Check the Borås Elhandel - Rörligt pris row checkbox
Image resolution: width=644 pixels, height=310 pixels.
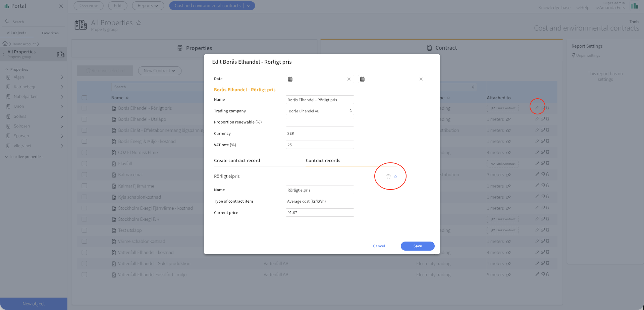point(84,108)
